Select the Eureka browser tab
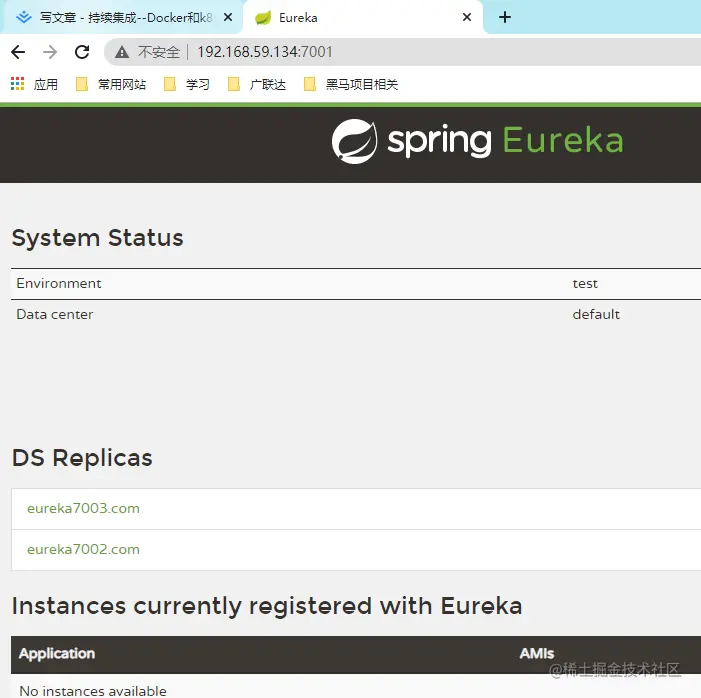The image size is (701, 698). pyautogui.click(x=363, y=17)
